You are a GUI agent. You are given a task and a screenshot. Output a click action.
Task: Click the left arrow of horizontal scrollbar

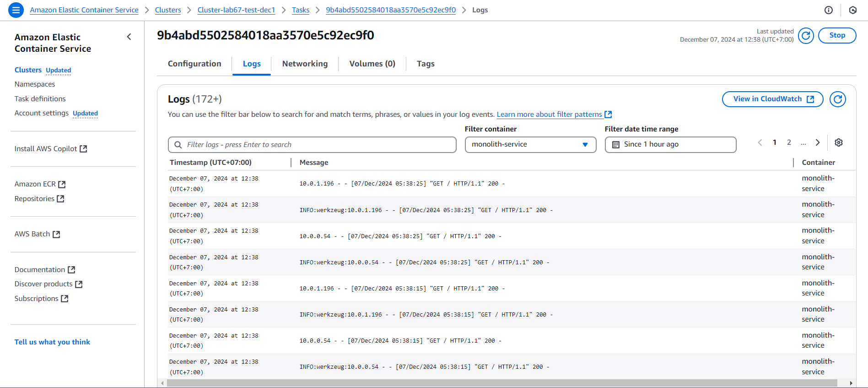tap(162, 383)
